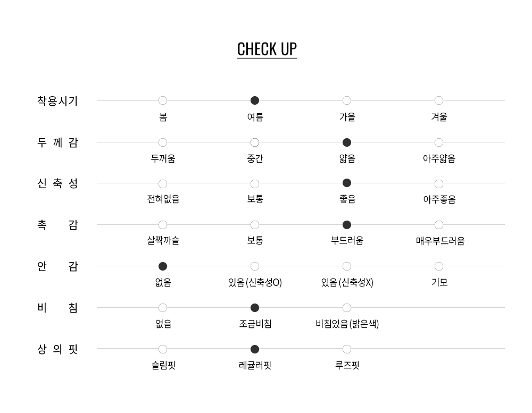Pick the 좋음 filled dot in 신축성 row

(347, 183)
